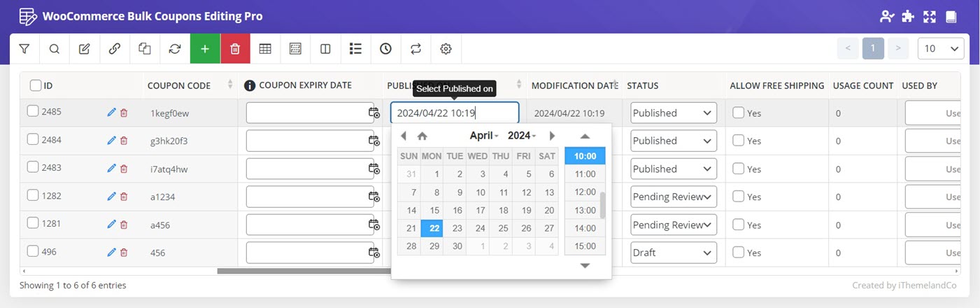Click the time list up arrow
This screenshot has width=980, height=308.
pos(585,136)
